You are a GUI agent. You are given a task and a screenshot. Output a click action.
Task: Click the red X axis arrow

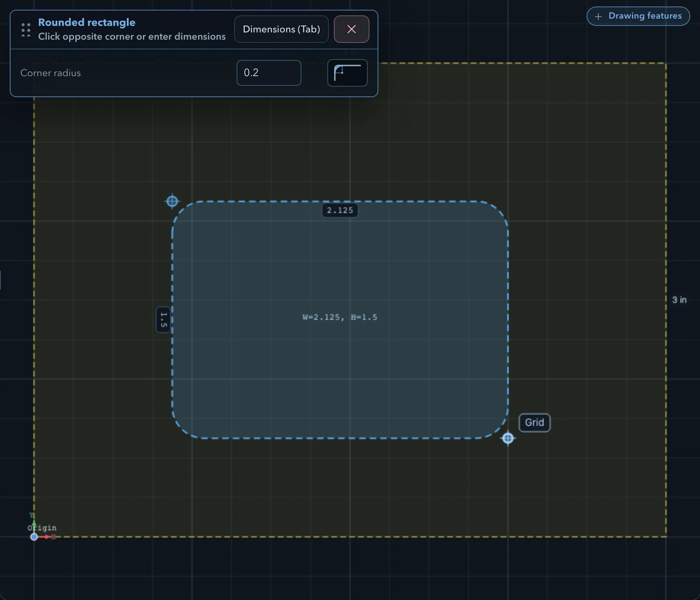[x=47, y=537]
